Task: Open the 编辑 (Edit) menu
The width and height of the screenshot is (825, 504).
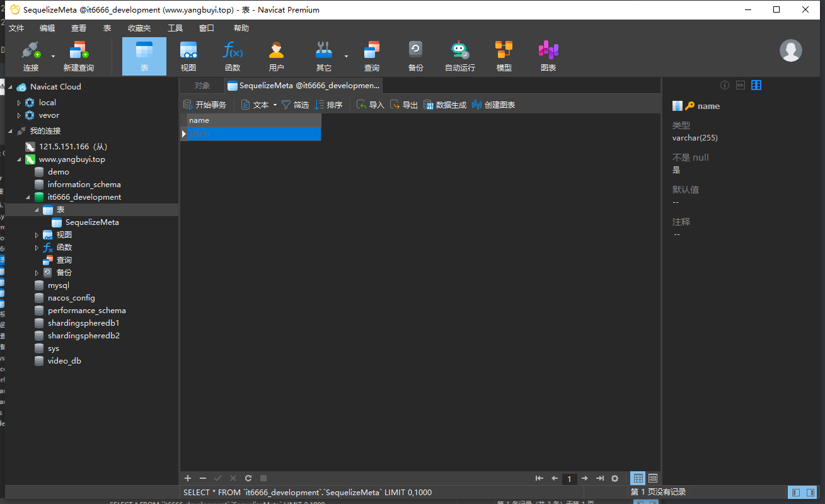Action: click(x=47, y=28)
